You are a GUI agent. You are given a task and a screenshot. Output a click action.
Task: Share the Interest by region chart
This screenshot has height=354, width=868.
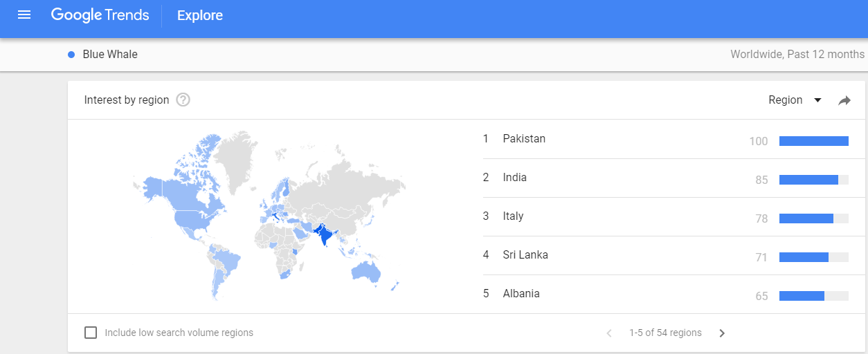point(844,100)
